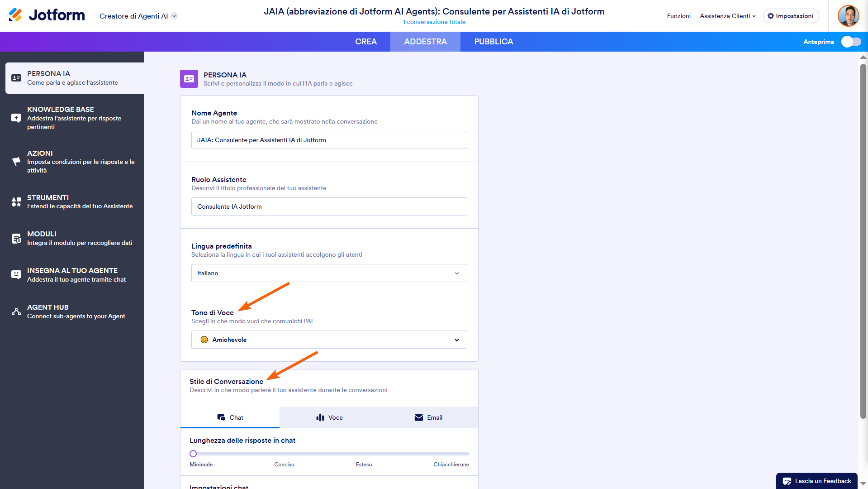Click the Persona IA card icon
Viewport: 868px width, 489px height.
tap(189, 78)
